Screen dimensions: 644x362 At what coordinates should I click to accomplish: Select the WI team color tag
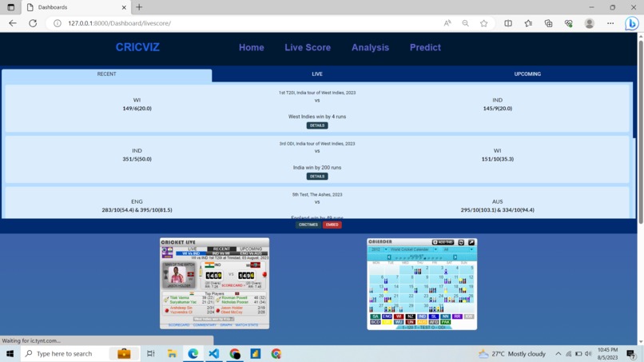coord(399,316)
